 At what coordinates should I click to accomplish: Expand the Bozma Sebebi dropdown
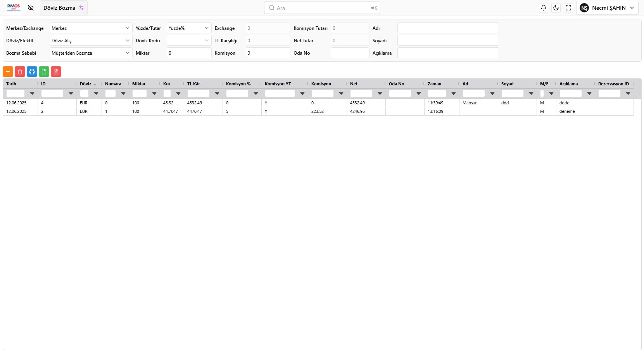pyautogui.click(x=91, y=53)
